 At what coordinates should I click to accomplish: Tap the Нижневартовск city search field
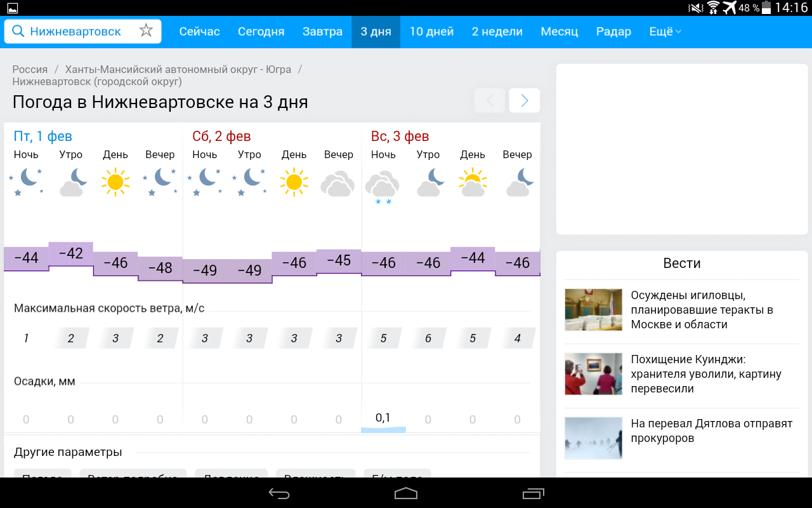pyautogui.click(x=82, y=32)
